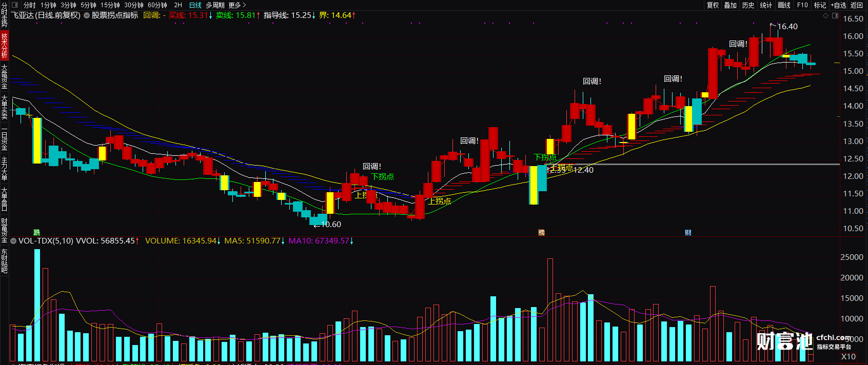Toggle the left panel layout icon
The image size is (868, 365).
15,5
